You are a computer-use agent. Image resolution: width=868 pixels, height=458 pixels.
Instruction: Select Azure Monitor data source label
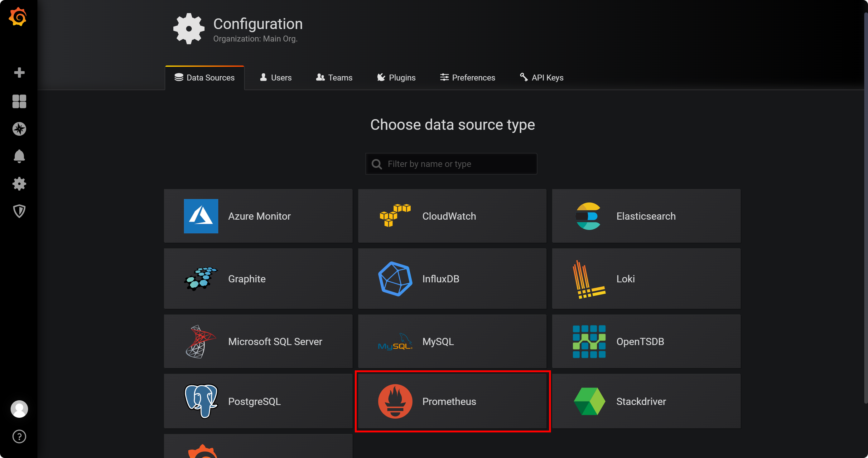259,216
